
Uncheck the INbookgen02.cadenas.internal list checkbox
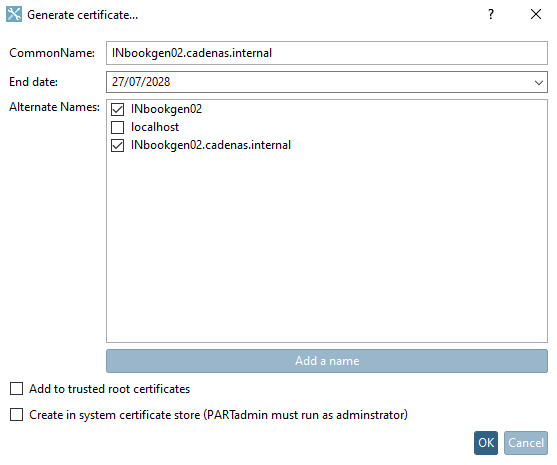(x=118, y=145)
